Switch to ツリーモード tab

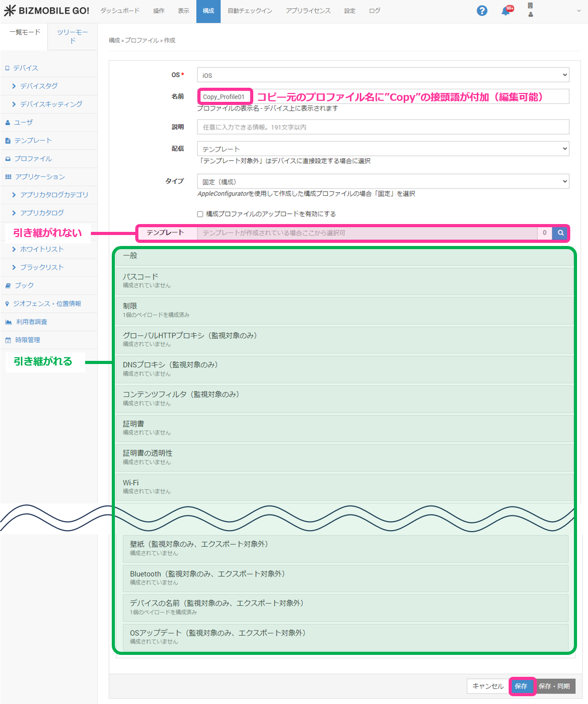point(73,37)
